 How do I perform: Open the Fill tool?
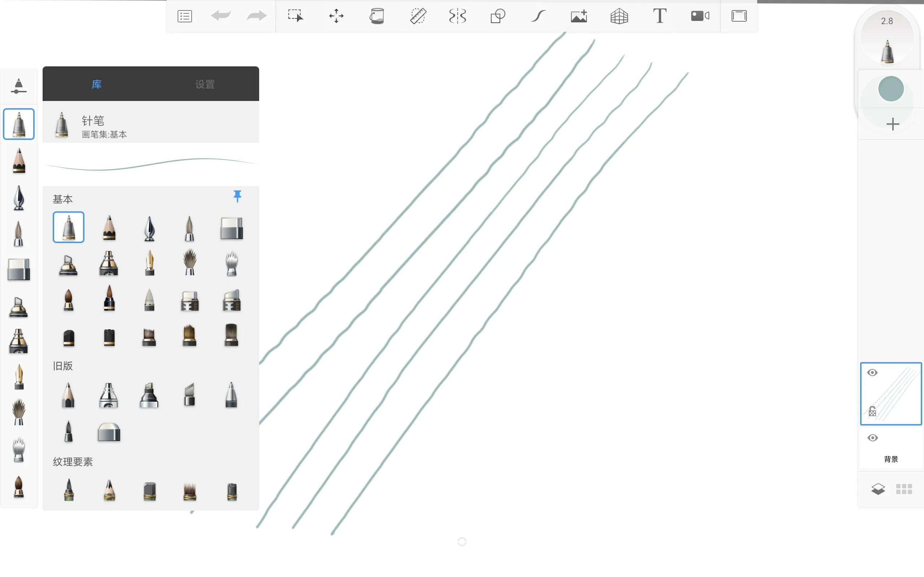(x=376, y=16)
